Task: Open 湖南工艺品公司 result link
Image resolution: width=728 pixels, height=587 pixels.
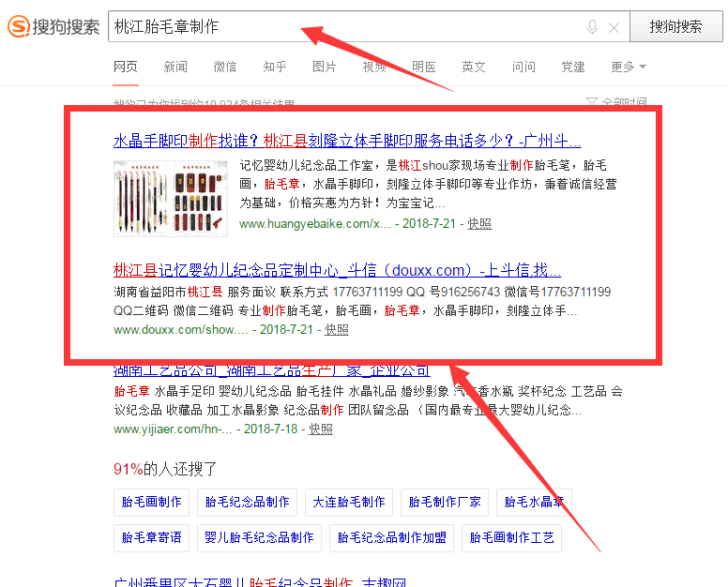Action: click(272, 371)
